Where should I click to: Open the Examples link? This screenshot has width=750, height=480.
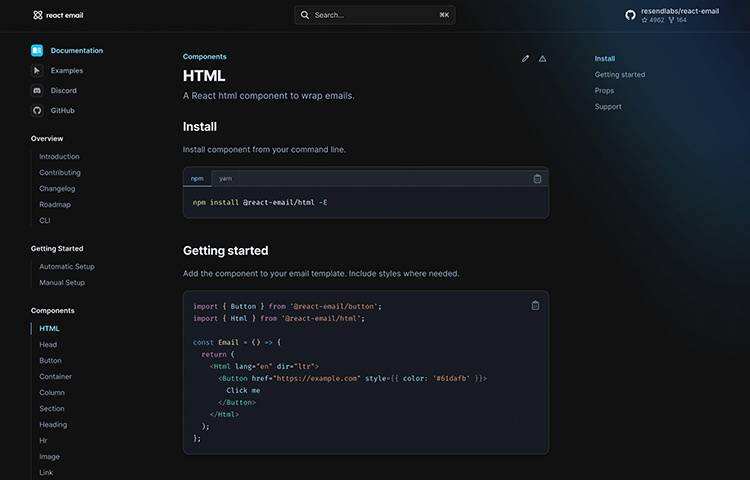pyautogui.click(x=66, y=71)
